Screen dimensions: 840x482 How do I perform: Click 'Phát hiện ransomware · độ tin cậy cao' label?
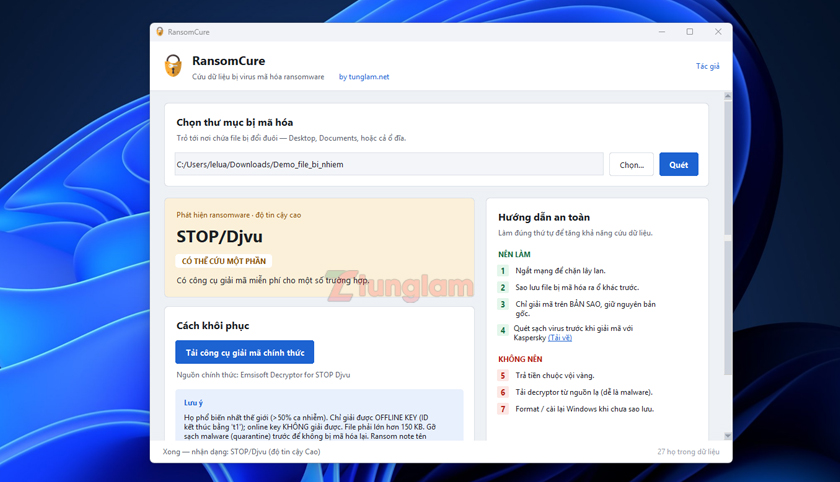238,215
